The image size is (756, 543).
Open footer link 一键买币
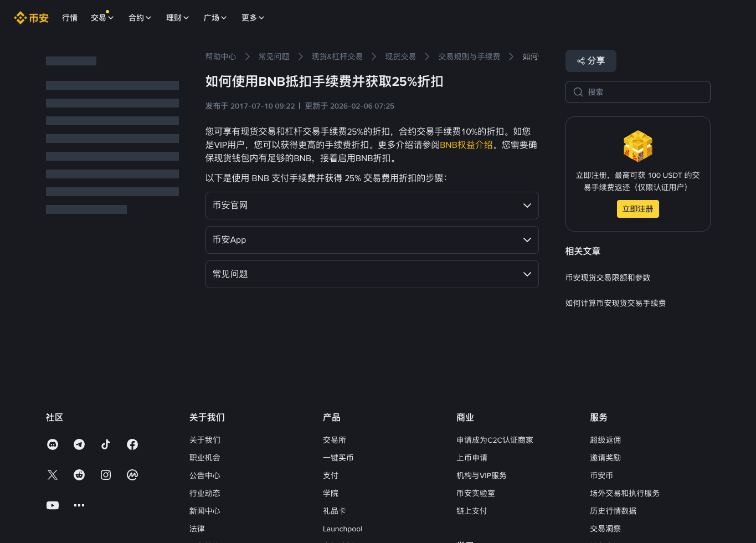coord(338,458)
